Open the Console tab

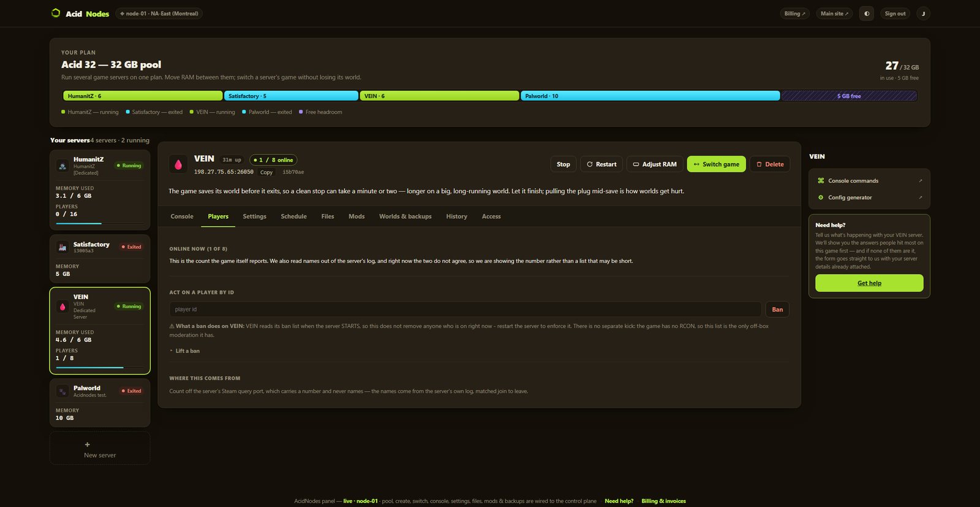pos(182,216)
